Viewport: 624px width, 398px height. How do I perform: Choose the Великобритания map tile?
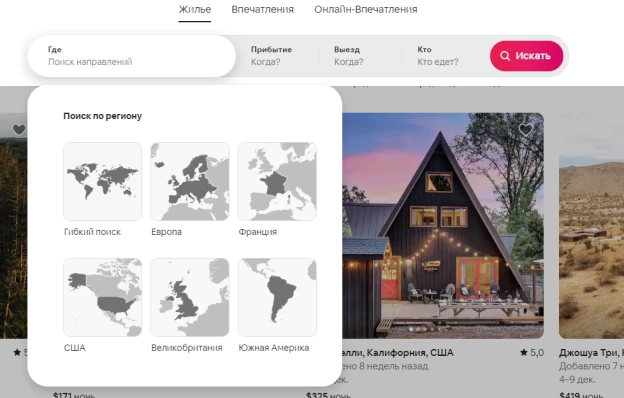[x=190, y=297]
